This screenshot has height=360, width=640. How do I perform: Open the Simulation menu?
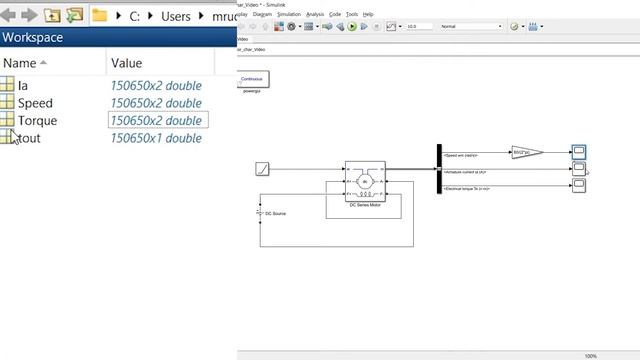pyautogui.click(x=289, y=14)
